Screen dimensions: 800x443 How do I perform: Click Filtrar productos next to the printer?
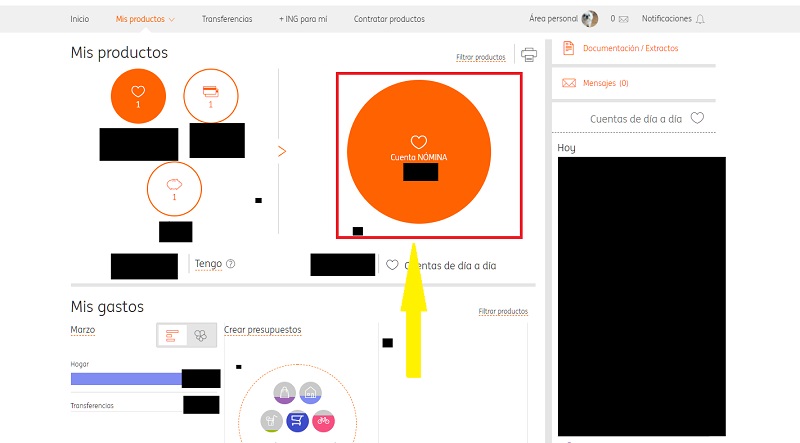coord(480,57)
